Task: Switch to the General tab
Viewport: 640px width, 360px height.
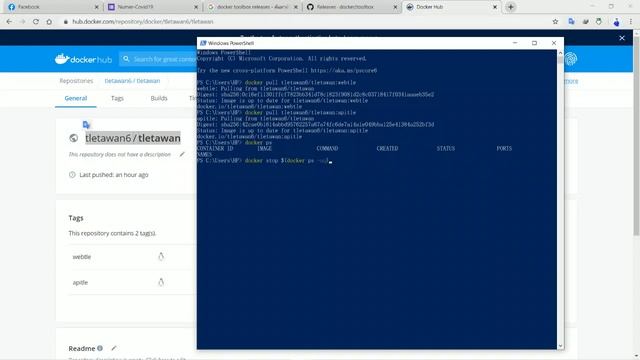Action: pos(76,98)
